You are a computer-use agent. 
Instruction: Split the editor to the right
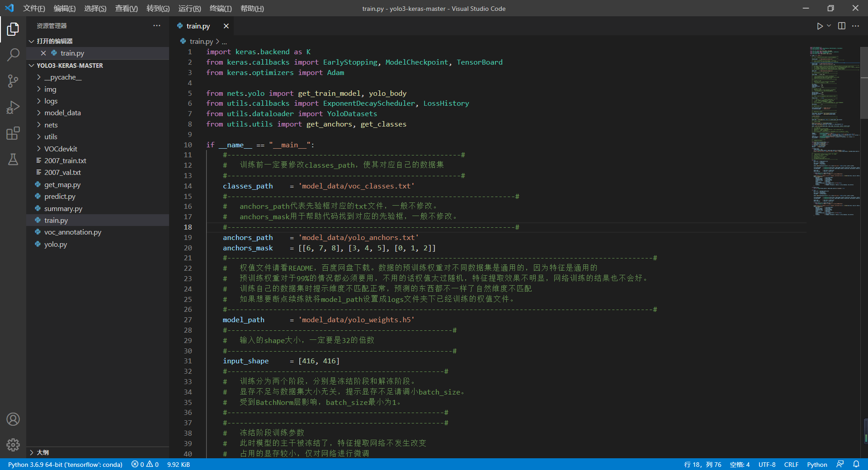(x=842, y=26)
